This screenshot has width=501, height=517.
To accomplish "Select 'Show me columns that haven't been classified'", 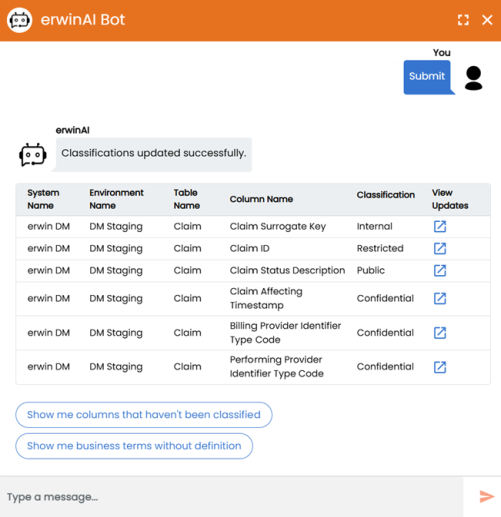I will [144, 415].
